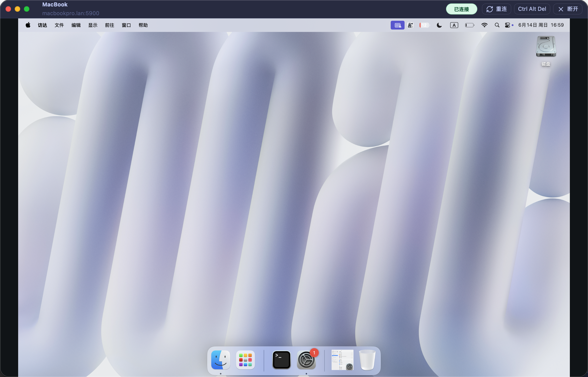The image size is (588, 377).
Task: Open the 窗口 menu
Action: (x=127, y=25)
